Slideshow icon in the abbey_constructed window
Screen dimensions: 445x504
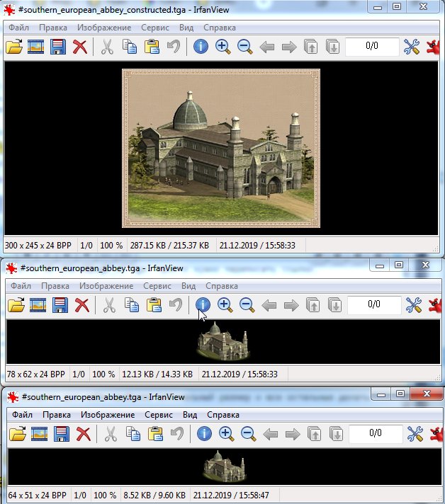coord(35,47)
